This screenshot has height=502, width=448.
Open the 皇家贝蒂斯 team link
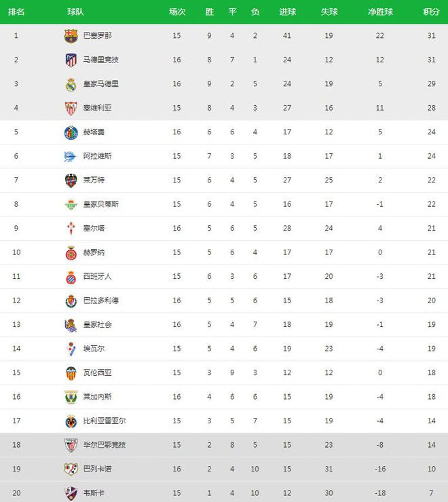(101, 204)
